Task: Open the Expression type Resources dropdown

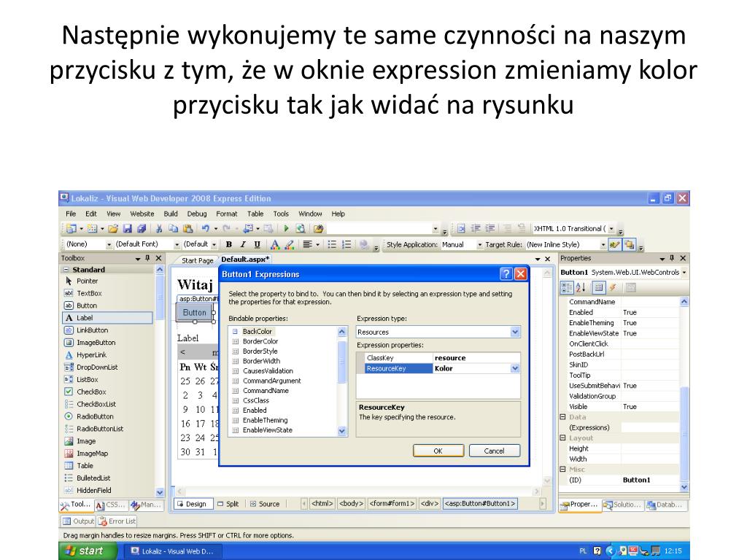Action: (515, 332)
